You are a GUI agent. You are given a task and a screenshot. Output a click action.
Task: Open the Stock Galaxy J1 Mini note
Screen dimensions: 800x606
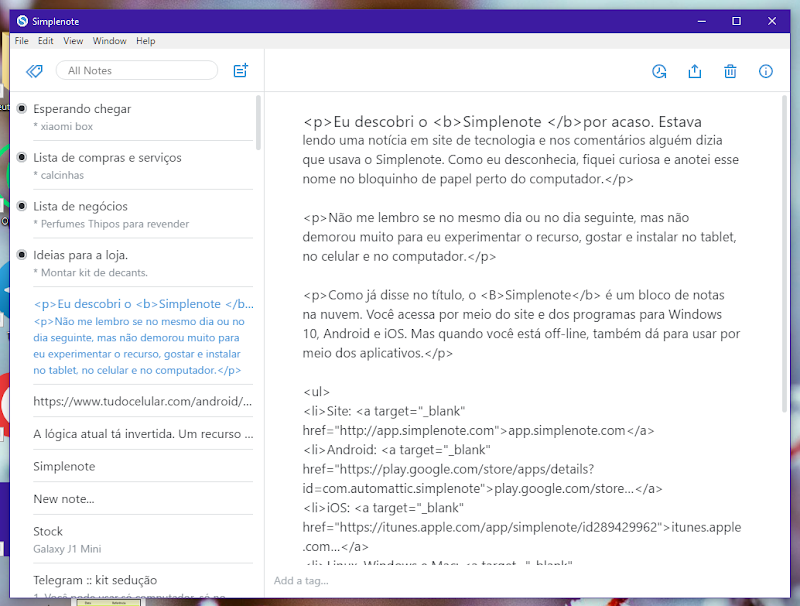pos(143,539)
